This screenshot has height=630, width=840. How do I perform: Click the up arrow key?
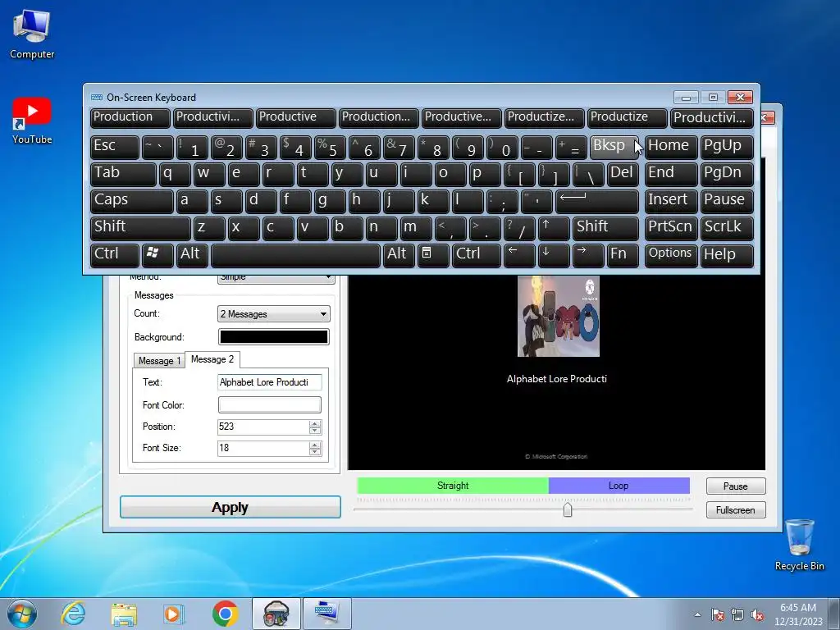pyautogui.click(x=554, y=228)
